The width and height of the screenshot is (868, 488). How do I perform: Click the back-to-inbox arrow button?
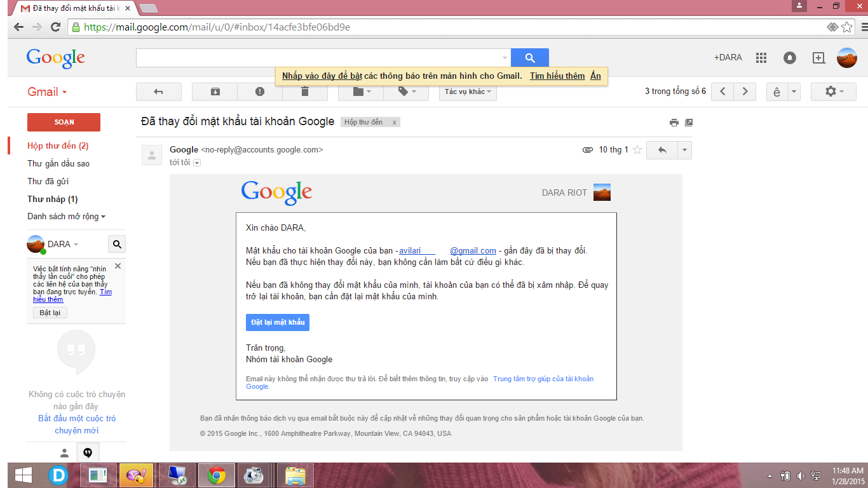click(x=159, y=91)
